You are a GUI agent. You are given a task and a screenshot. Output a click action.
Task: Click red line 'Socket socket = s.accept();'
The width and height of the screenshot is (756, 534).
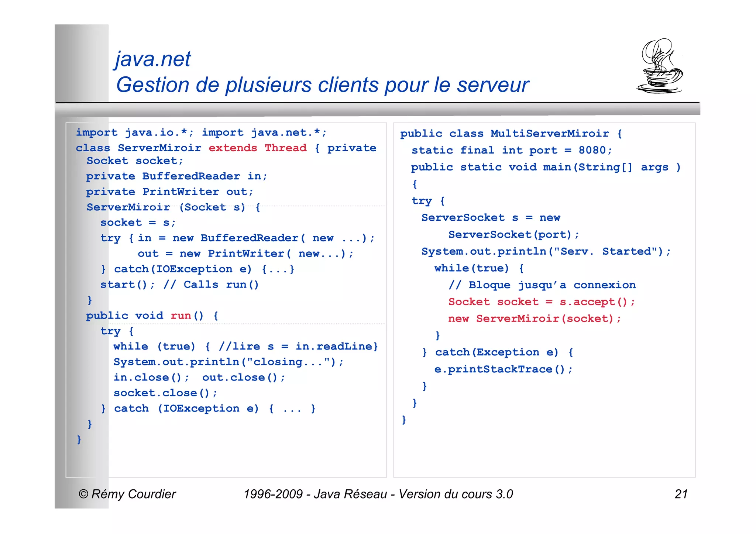click(x=542, y=302)
